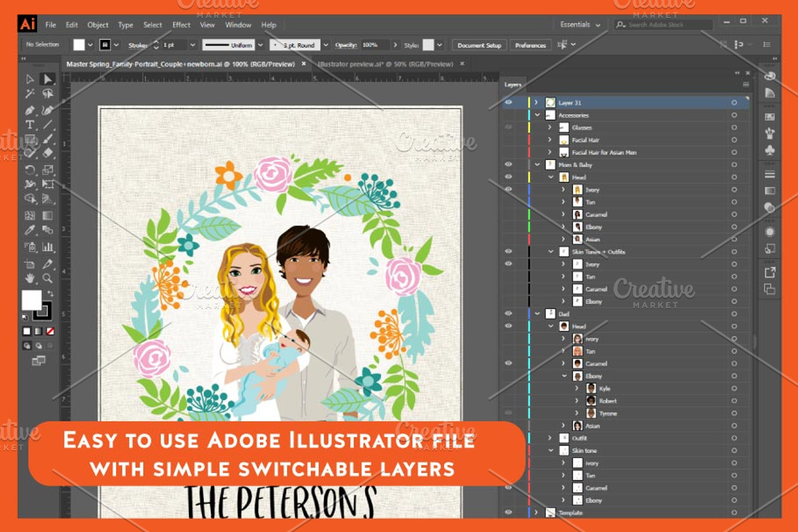This screenshot has height=532, width=798.
Task: Click the Opacity percentage field
Action: click(375, 45)
